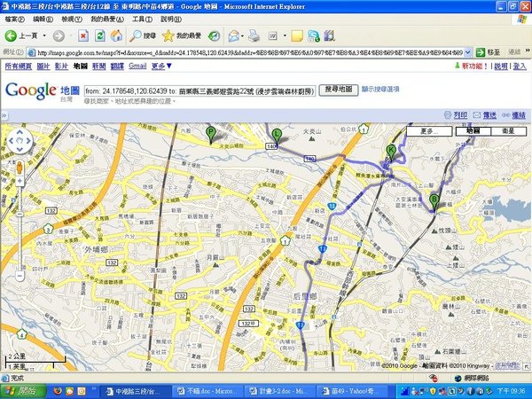Screen dimensions: 532x399
Task: Open the History toolbar icon
Action: click(214, 35)
